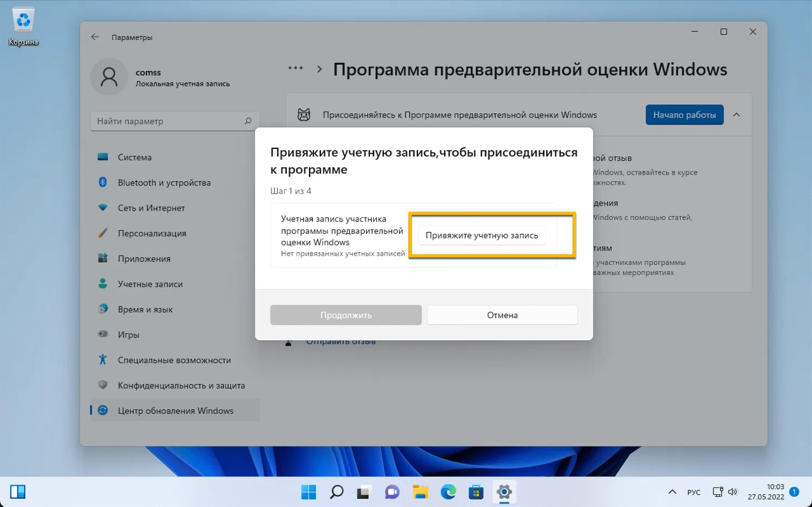Go back using the Settings back arrow
Image resolution: width=812 pixels, height=507 pixels.
coord(95,37)
